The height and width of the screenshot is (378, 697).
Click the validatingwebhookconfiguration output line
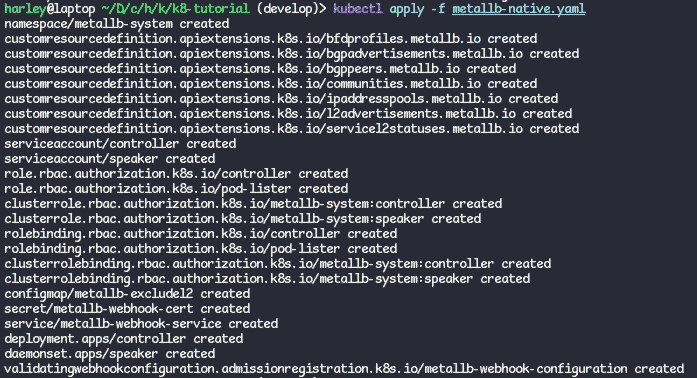tap(344, 369)
